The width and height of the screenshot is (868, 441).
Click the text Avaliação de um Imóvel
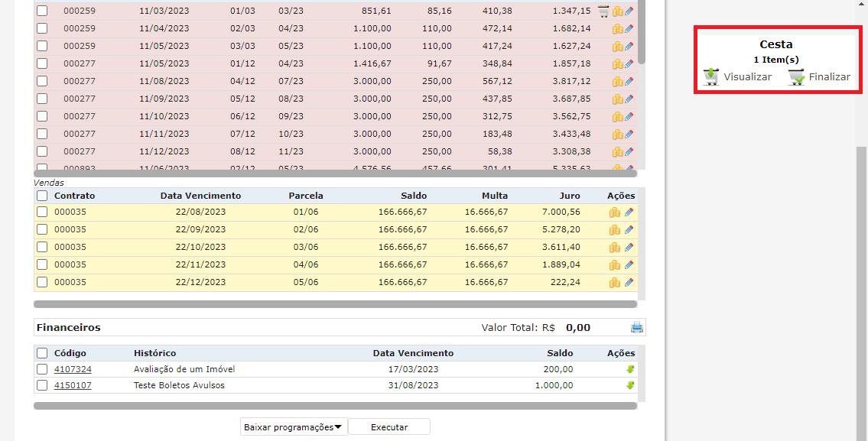[x=184, y=369]
